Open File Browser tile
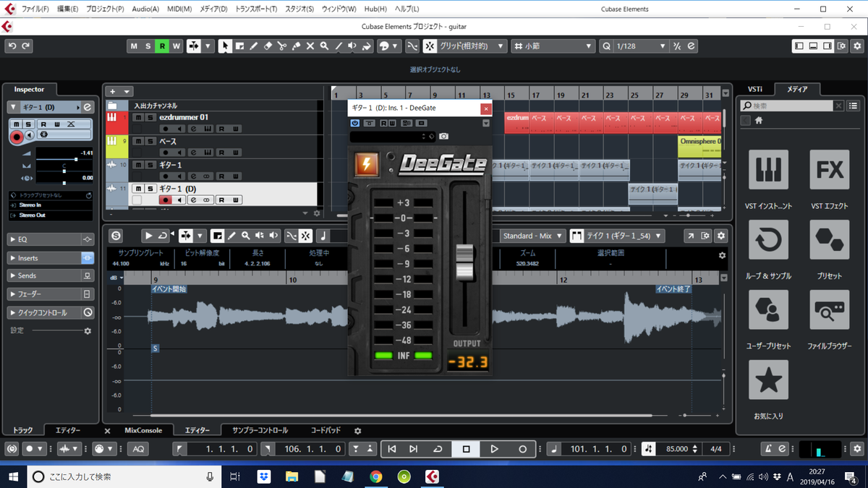 tap(829, 310)
